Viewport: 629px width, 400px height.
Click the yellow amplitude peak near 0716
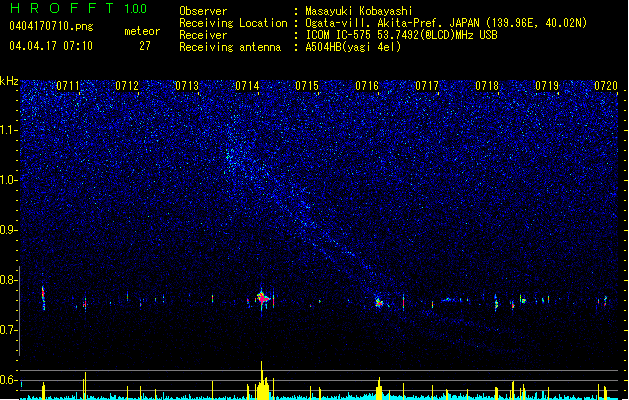379,388
